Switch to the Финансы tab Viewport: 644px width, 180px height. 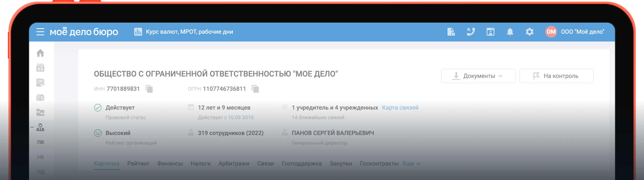(170, 163)
